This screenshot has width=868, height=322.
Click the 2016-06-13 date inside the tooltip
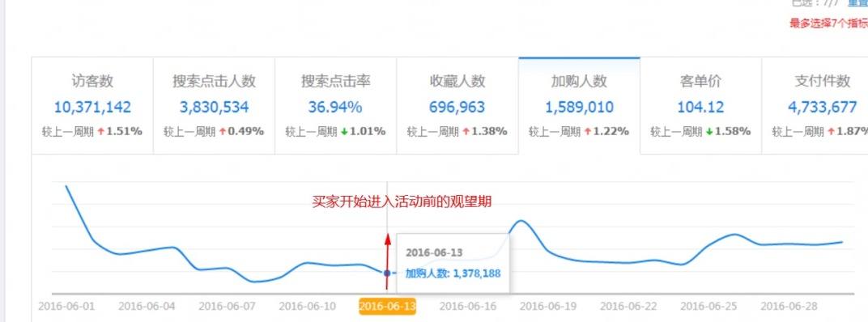(x=434, y=253)
